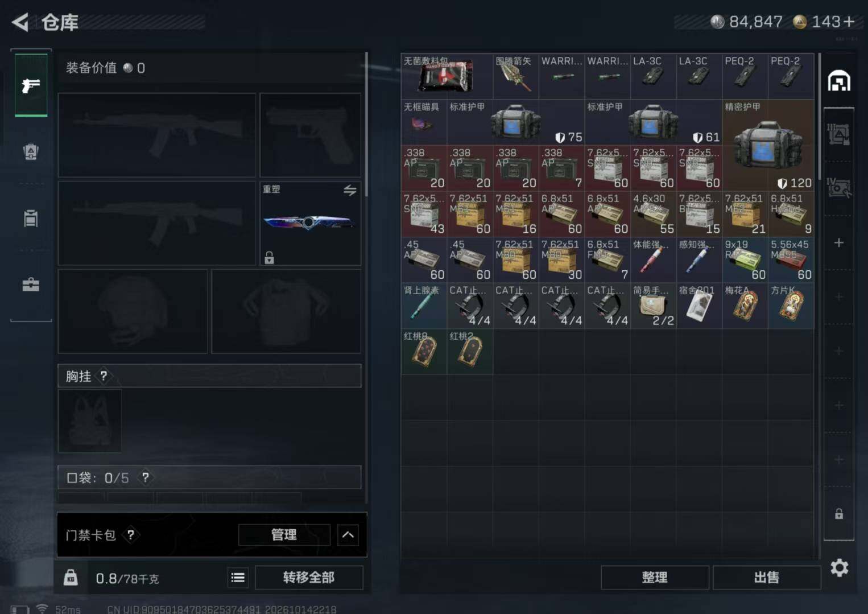Select the 标准护甲 armor with 75

[x=515, y=122]
